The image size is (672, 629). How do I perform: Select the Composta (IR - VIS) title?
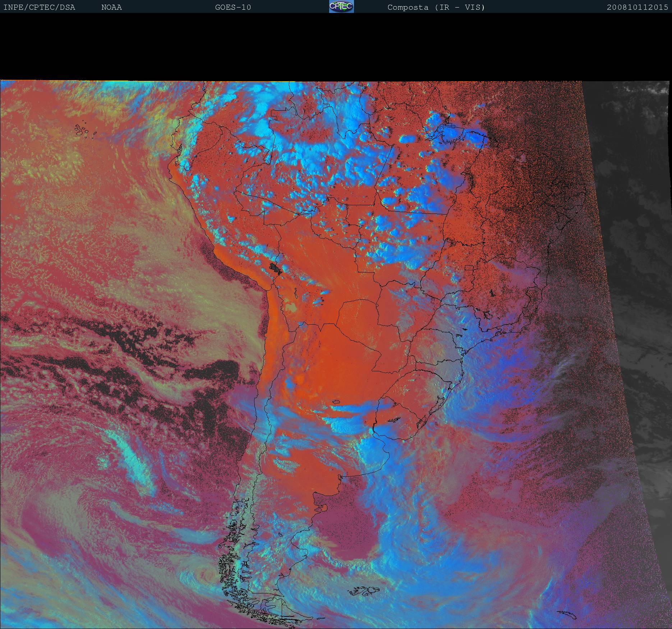[x=436, y=7]
